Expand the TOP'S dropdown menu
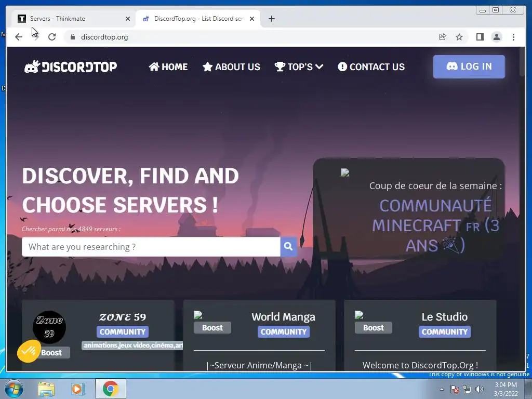 tap(299, 67)
